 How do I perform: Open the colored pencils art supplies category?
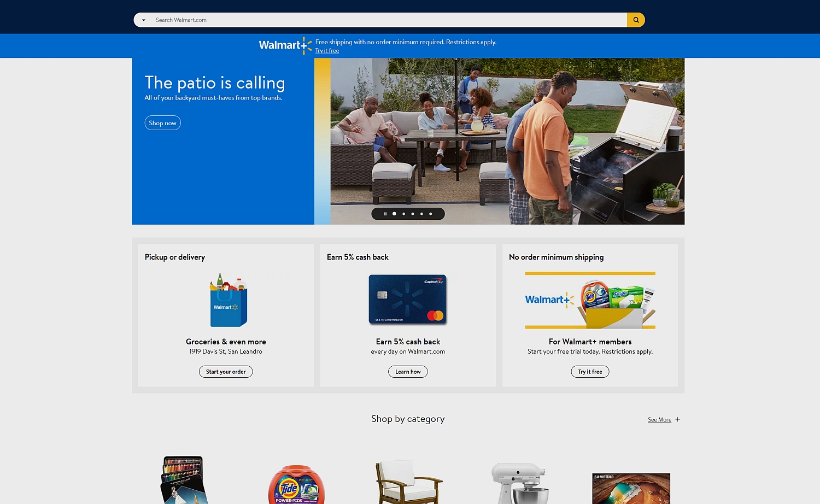pyautogui.click(x=184, y=480)
